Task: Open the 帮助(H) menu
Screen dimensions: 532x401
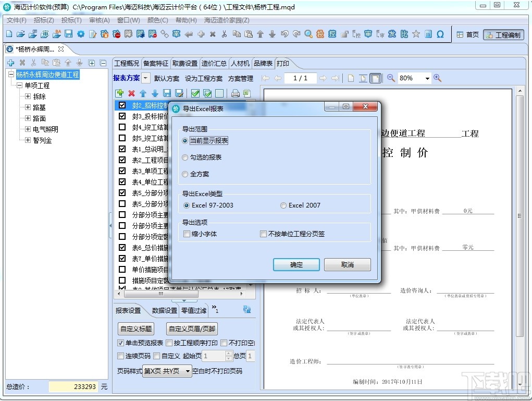Action: [x=186, y=20]
